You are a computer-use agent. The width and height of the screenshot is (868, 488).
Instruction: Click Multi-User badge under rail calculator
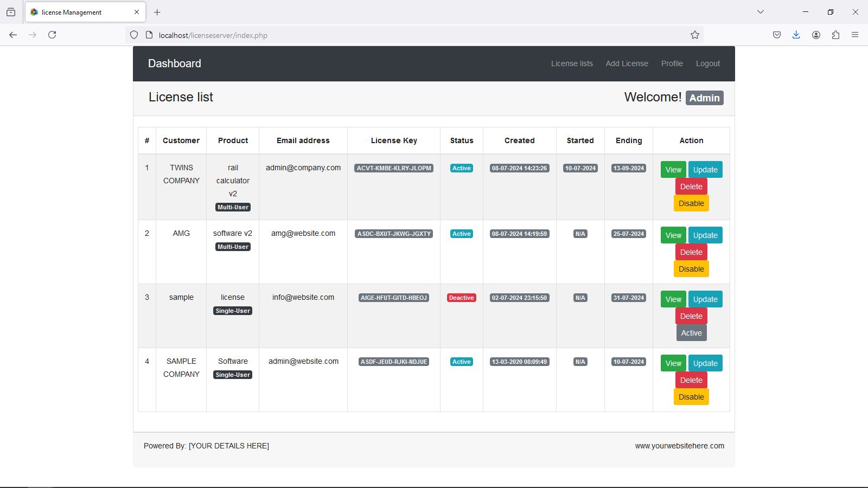pyautogui.click(x=233, y=207)
